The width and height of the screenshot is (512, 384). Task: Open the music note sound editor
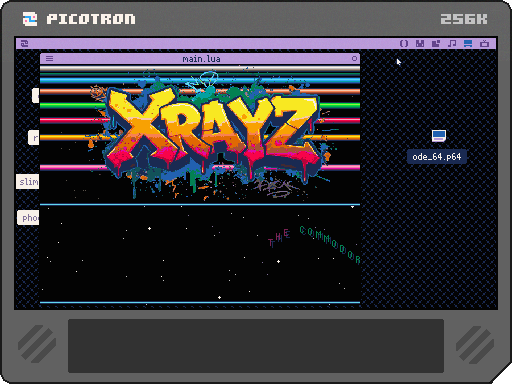[x=452, y=44]
